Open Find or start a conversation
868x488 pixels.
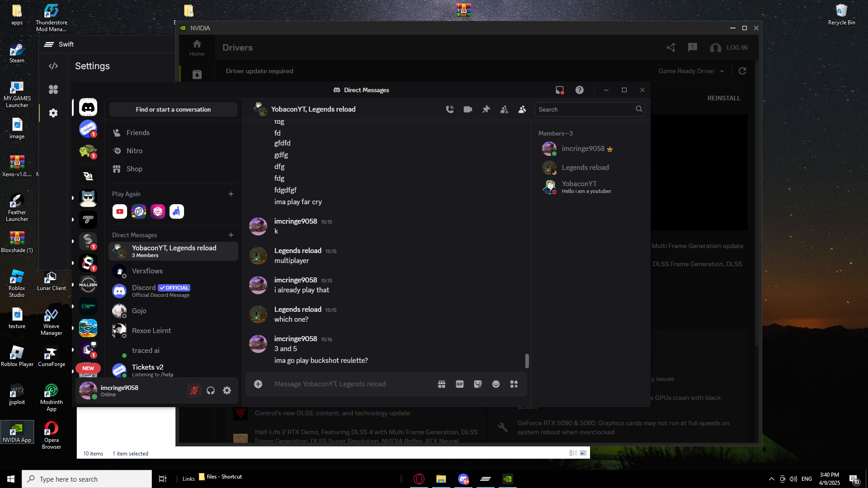point(173,109)
